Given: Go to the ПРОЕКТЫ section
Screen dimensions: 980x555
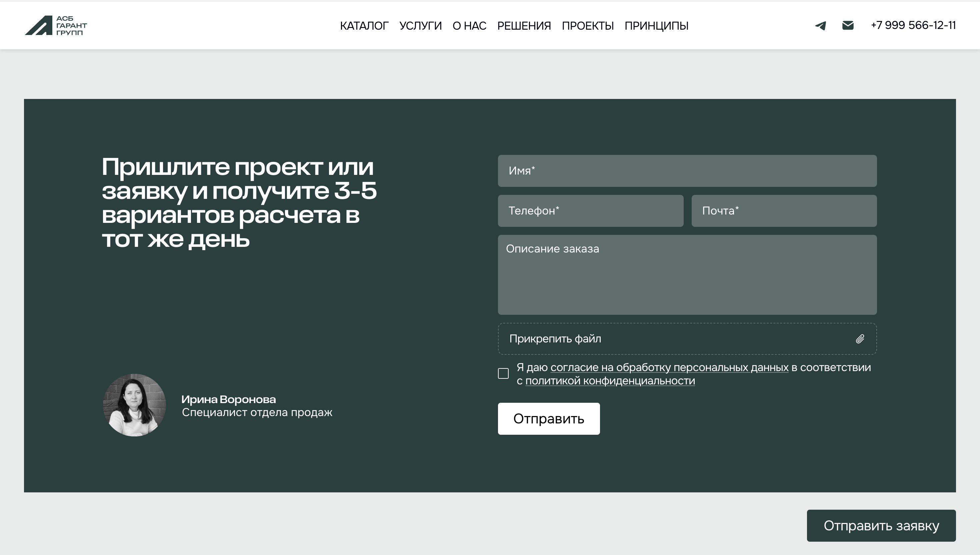Looking at the screenshot, I should point(588,26).
